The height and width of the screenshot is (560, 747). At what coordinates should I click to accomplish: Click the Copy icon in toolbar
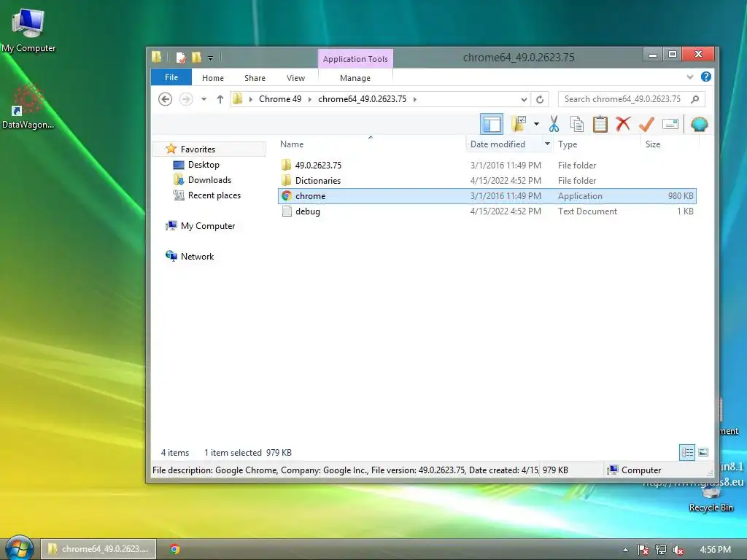pos(577,124)
